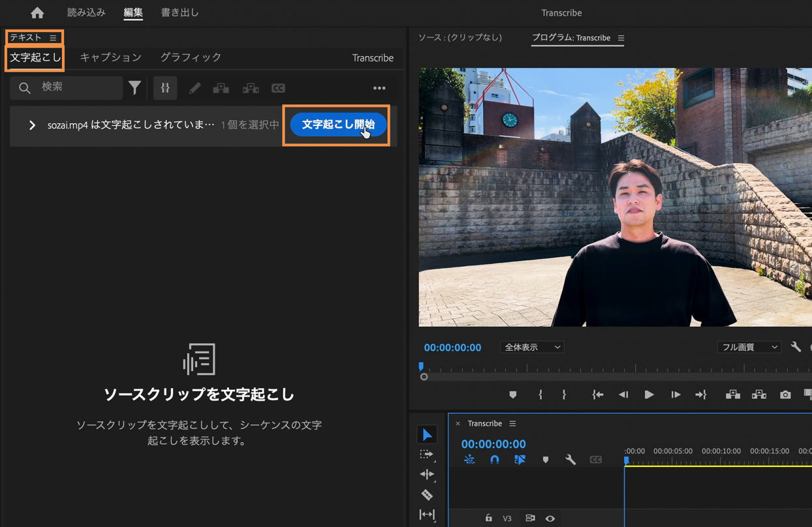Open program monitor wrench settings

796,347
